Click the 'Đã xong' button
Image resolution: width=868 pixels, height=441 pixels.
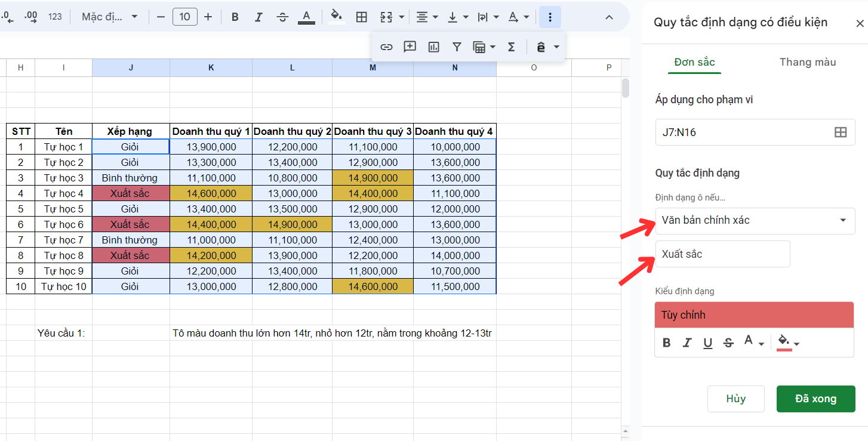815,399
